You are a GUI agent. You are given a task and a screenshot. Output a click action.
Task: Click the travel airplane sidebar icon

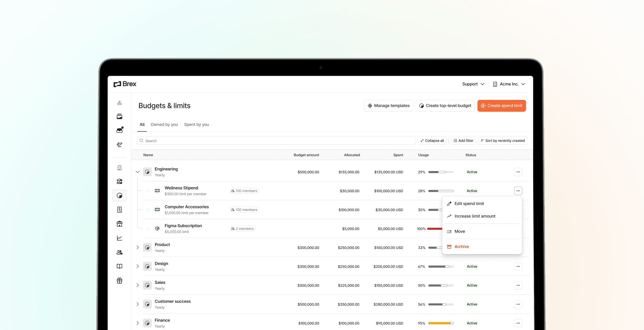[119, 145]
